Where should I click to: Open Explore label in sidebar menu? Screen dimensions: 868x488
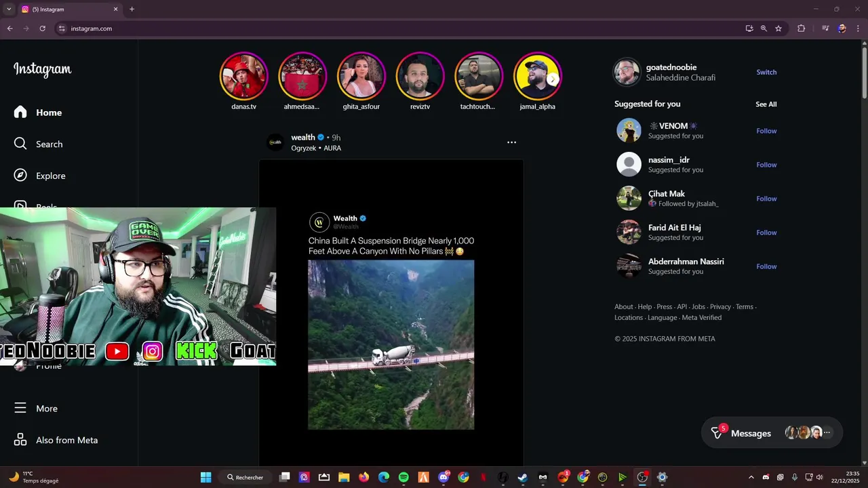coord(51,176)
